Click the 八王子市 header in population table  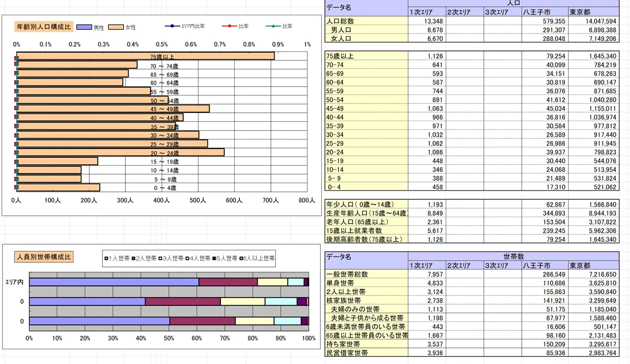pos(544,12)
